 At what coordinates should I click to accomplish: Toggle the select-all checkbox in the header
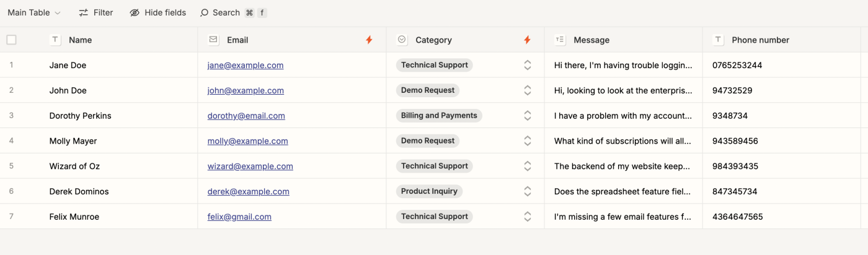11,40
